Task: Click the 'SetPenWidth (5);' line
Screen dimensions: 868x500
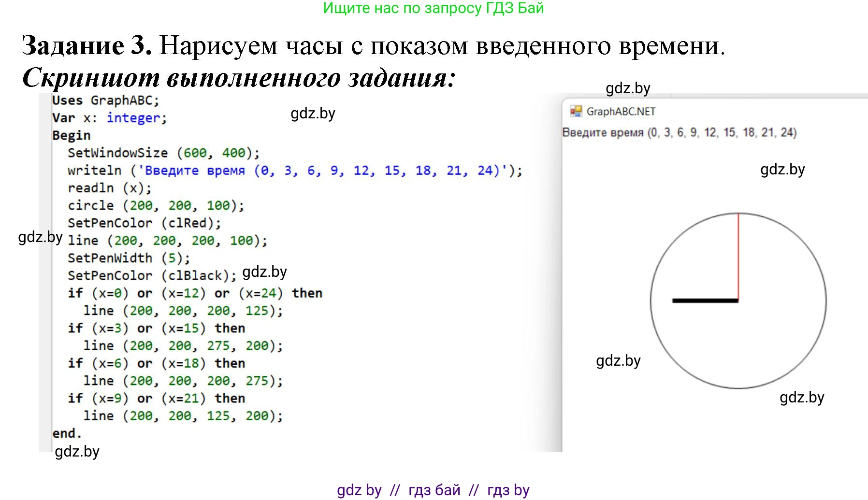Action: click(x=129, y=258)
